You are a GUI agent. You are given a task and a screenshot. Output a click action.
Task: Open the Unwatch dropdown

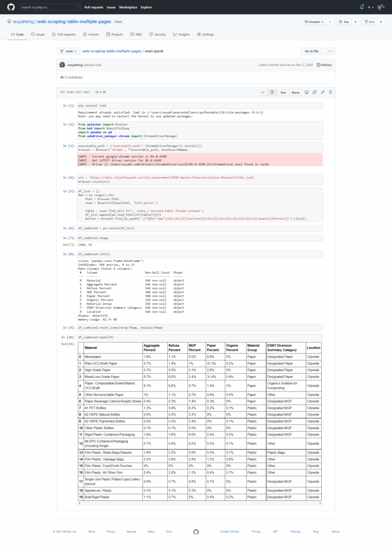[x=314, y=21]
